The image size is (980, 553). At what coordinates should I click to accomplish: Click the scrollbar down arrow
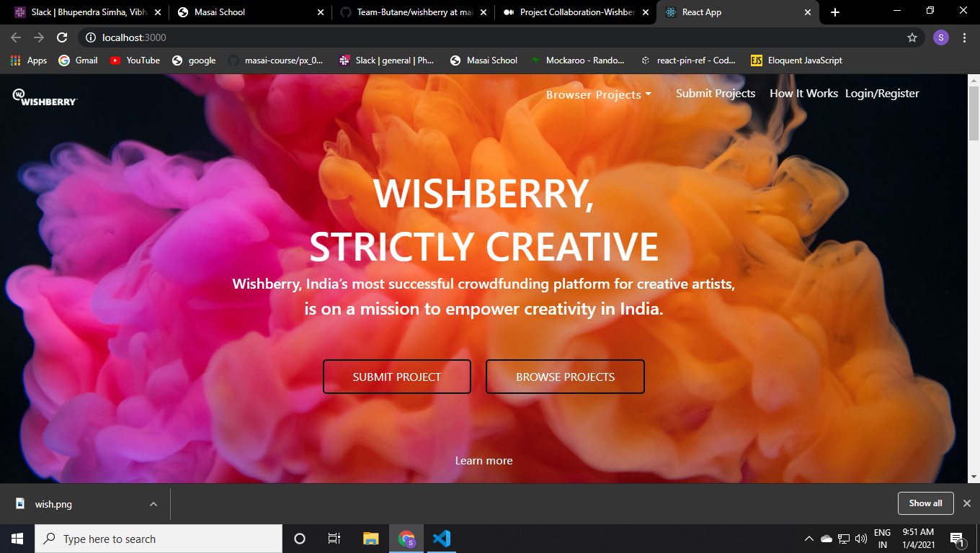coord(974,477)
